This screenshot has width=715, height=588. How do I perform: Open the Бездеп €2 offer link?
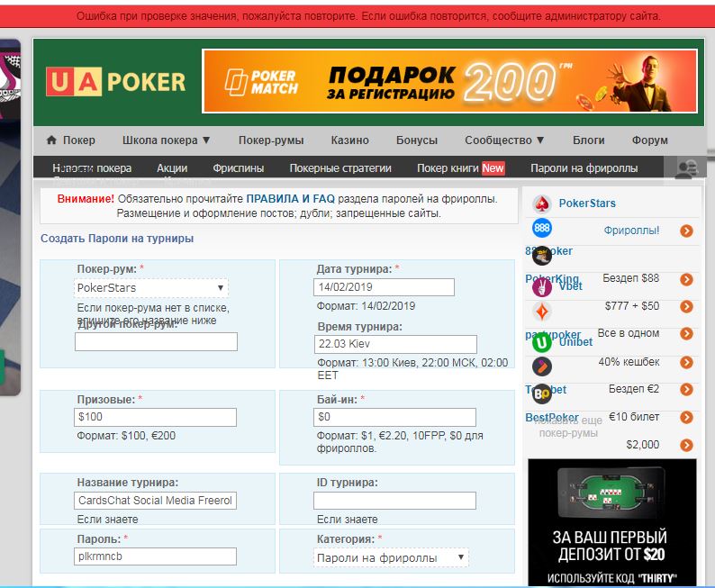tap(634, 389)
